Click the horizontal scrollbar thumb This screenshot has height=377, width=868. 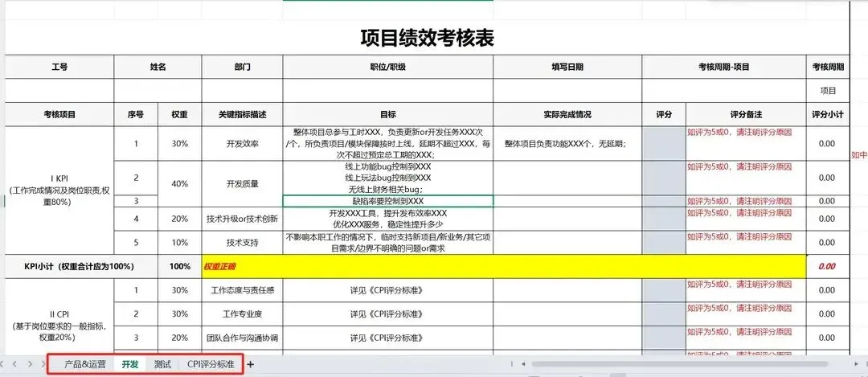click(x=680, y=364)
